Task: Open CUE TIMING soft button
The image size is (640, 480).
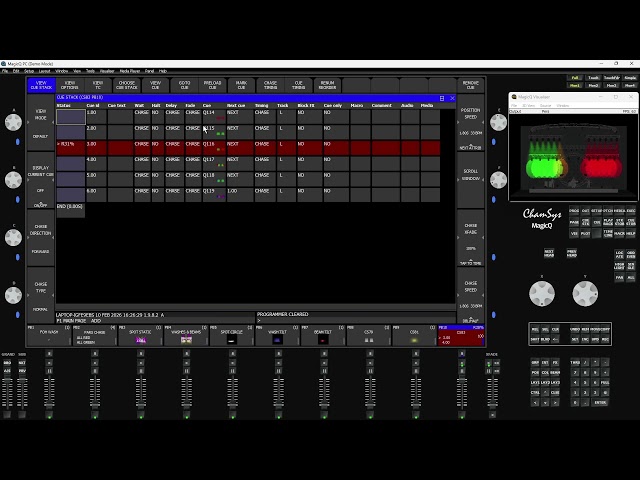Action: pyautogui.click(x=298, y=85)
